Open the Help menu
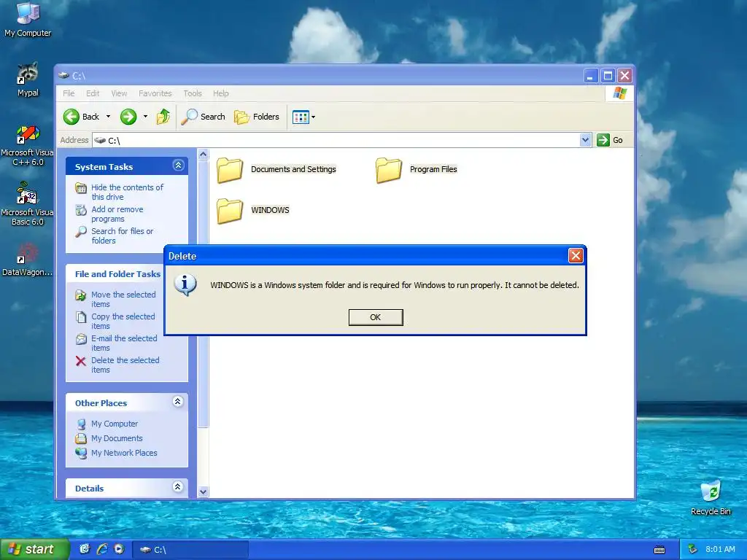This screenshot has width=747, height=560. point(220,93)
